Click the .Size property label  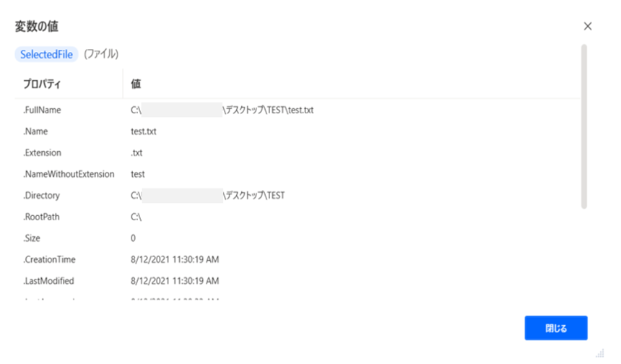32,238
